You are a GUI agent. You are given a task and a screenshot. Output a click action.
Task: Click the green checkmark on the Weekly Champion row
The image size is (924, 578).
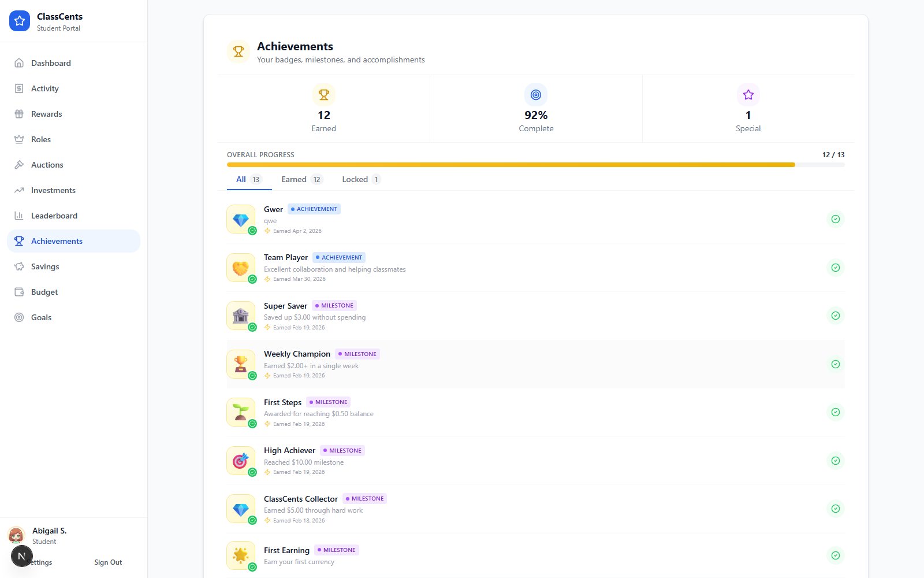836,364
